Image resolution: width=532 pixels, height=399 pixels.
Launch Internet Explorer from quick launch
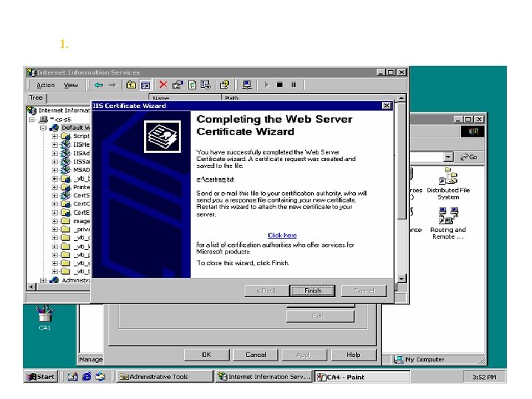86,377
